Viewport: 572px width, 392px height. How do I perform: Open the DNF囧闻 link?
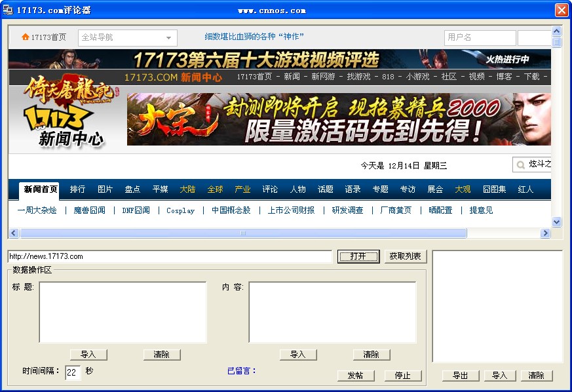136,210
